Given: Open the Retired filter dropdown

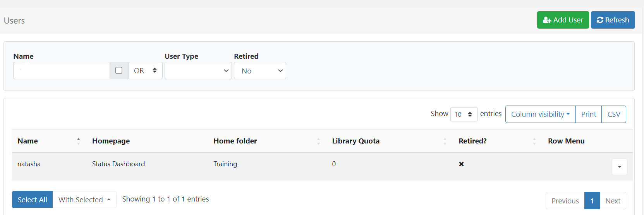Looking at the screenshot, I should point(260,71).
